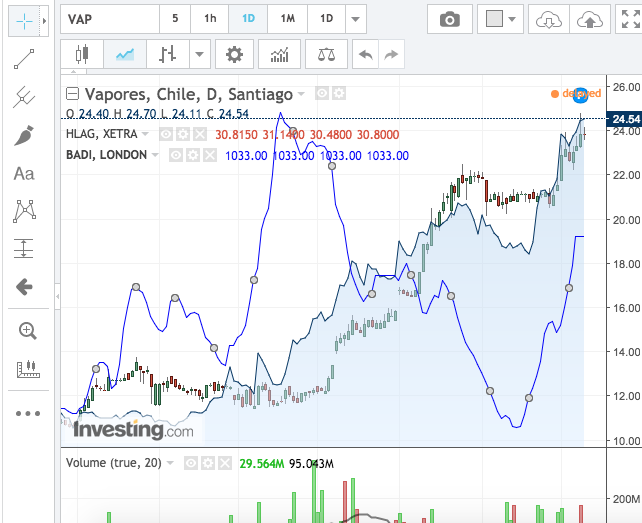Open the interval dropdown arrow
Screen dimensions: 642x523
(x=356, y=19)
